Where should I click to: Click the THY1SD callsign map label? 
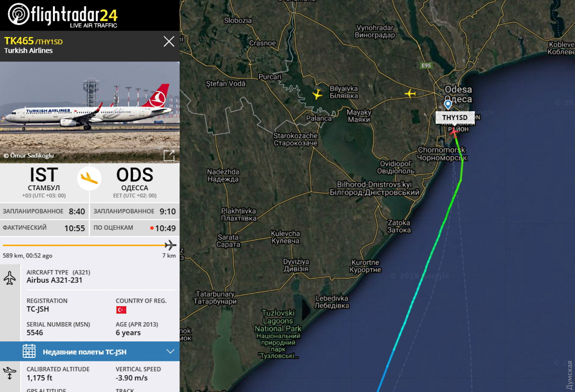455,118
